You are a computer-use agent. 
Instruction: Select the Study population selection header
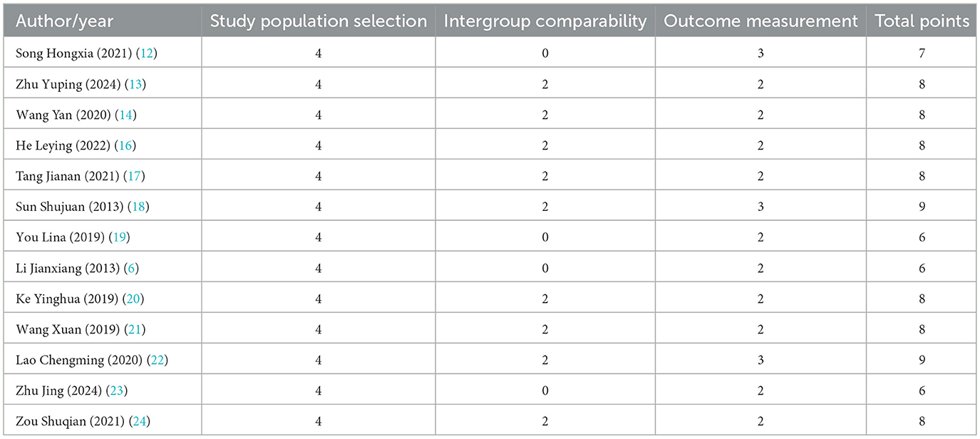point(318,21)
